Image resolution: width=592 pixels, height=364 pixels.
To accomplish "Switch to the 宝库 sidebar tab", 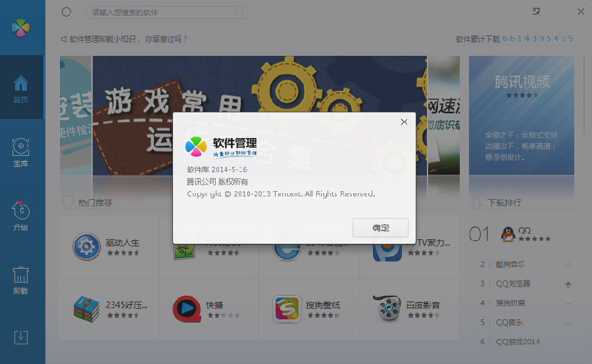I will click(21, 152).
